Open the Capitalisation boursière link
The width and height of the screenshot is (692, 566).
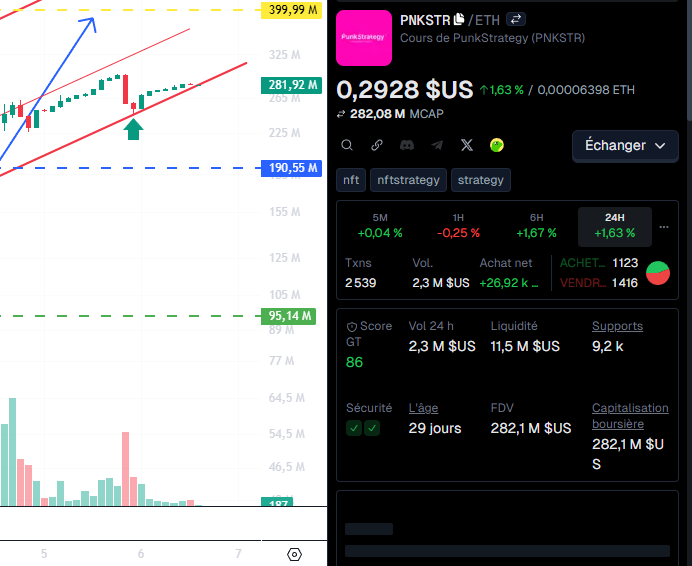(x=630, y=416)
